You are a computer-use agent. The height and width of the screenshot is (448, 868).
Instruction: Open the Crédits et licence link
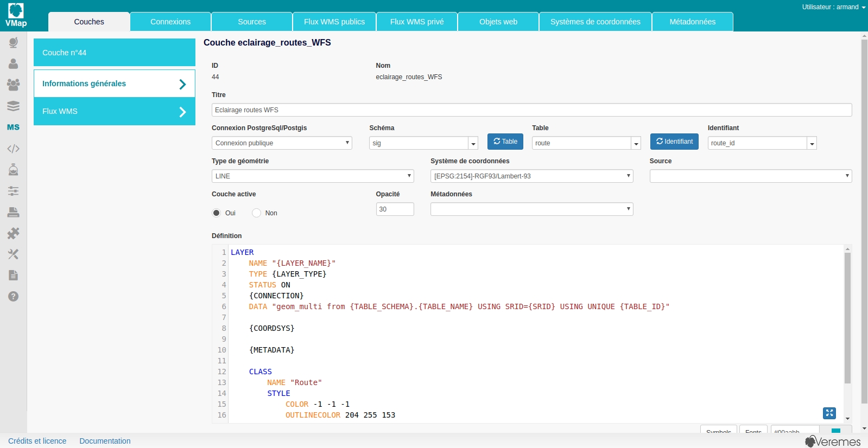pyautogui.click(x=37, y=441)
